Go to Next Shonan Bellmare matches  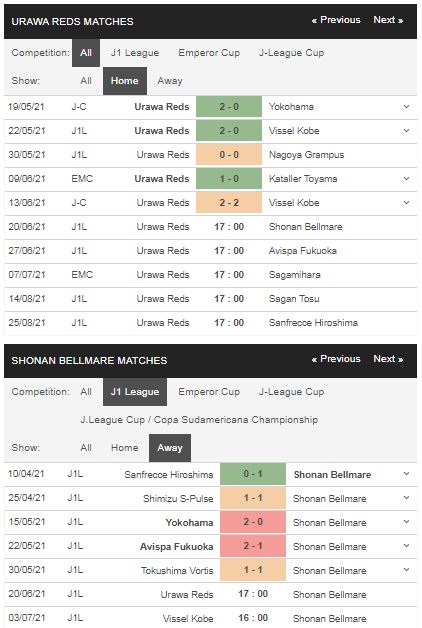click(388, 359)
